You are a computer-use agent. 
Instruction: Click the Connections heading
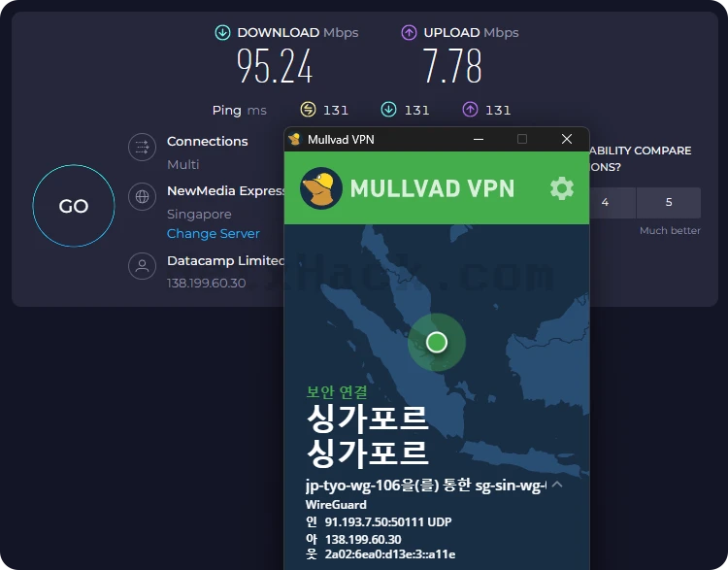coord(207,141)
